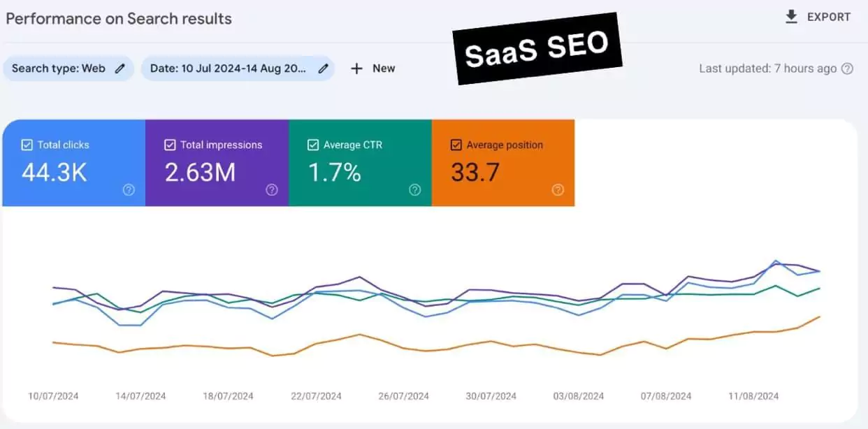Disable the Average CTR checkbox
The image size is (868, 429).
(x=313, y=145)
